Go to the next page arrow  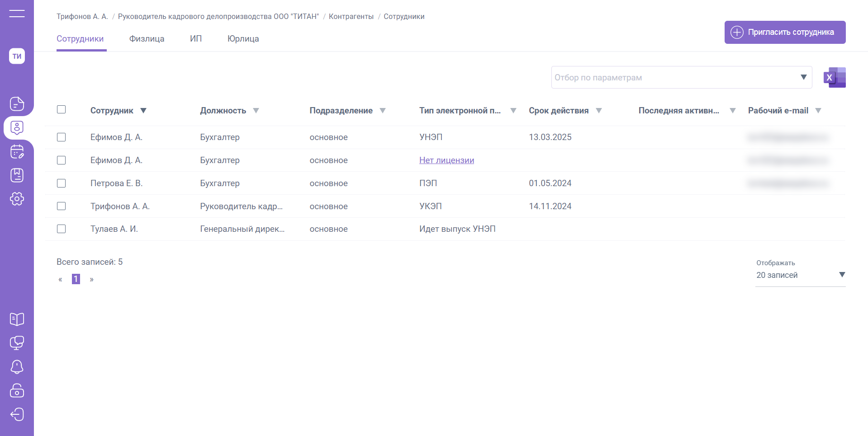pos(92,280)
